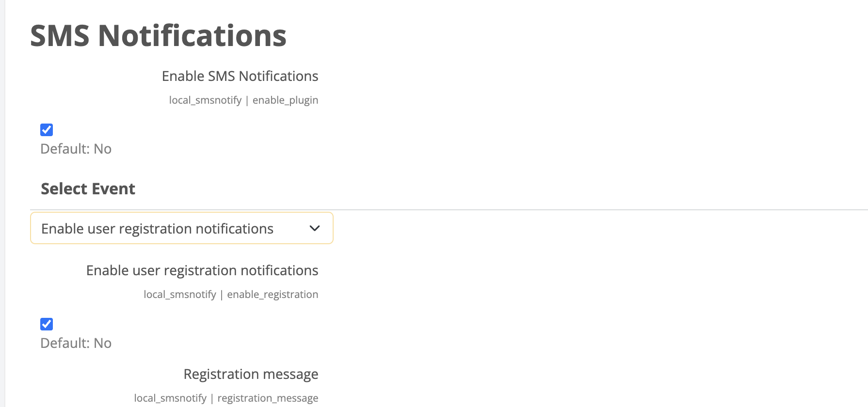Open the Select Event dropdown
The width and height of the screenshot is (868, 407).
181,228
